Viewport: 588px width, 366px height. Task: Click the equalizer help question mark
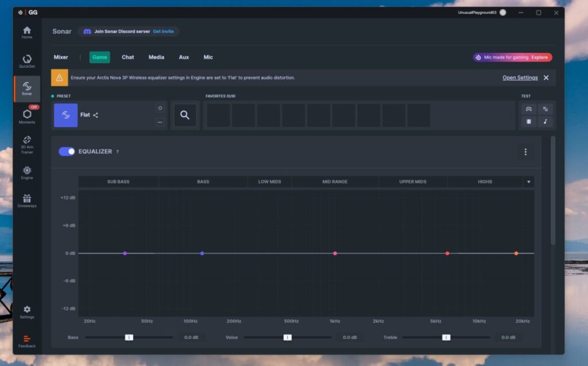pyautogui.click(x=117, y=152)
